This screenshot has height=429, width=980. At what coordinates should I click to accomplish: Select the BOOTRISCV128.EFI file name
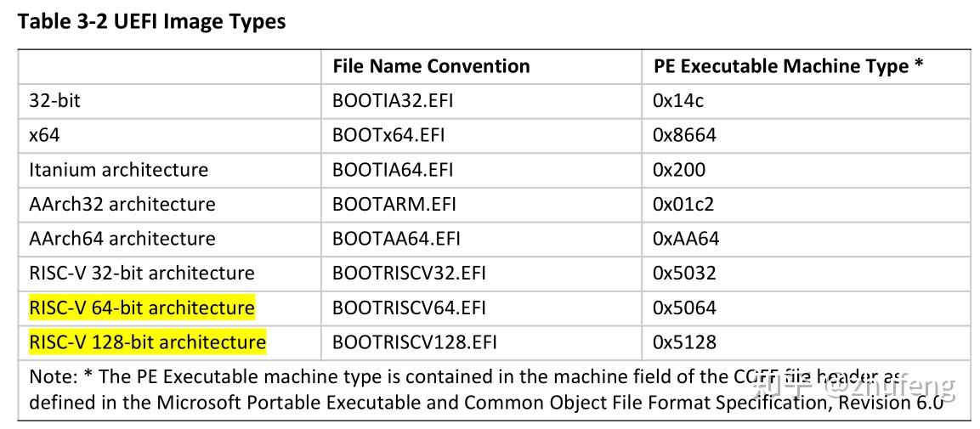415,342
